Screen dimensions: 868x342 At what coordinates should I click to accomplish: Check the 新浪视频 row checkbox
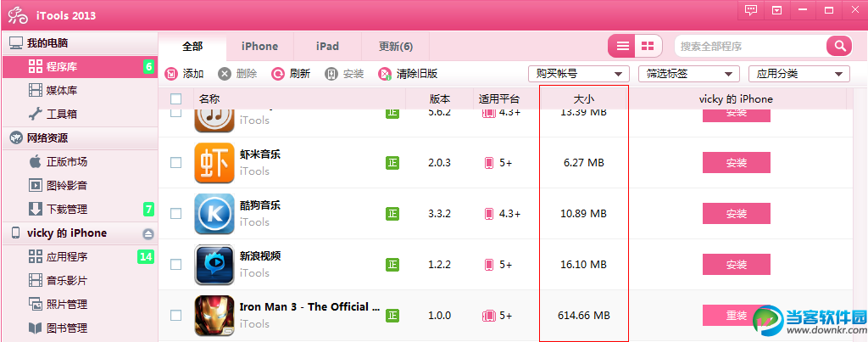click(176, 265)
